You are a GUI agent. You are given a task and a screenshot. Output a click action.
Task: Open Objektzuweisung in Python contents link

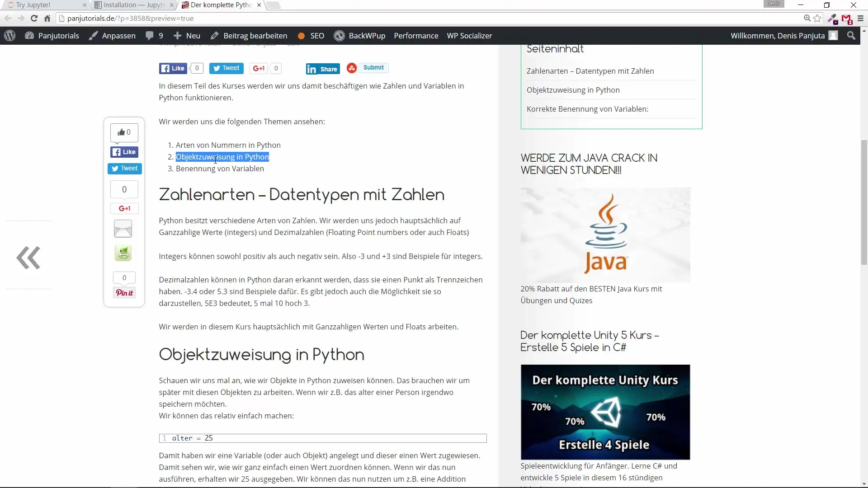573,90
